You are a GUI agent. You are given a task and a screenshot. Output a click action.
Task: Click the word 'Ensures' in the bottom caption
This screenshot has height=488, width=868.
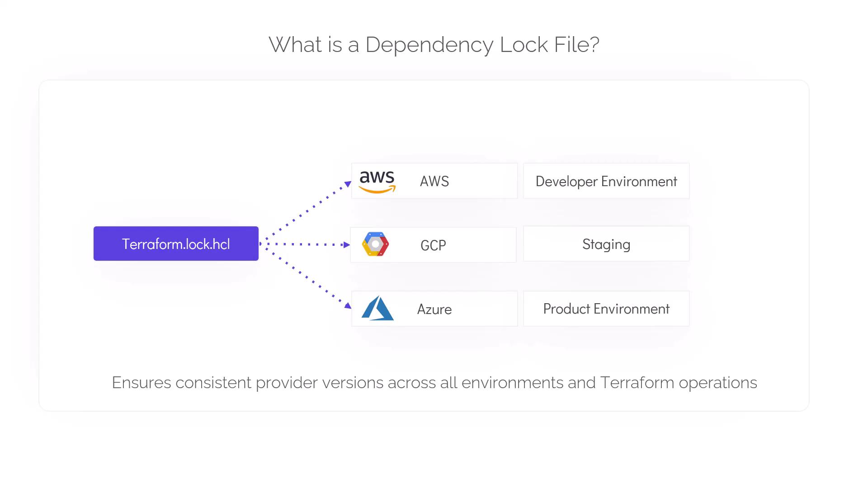pos(141,383)
